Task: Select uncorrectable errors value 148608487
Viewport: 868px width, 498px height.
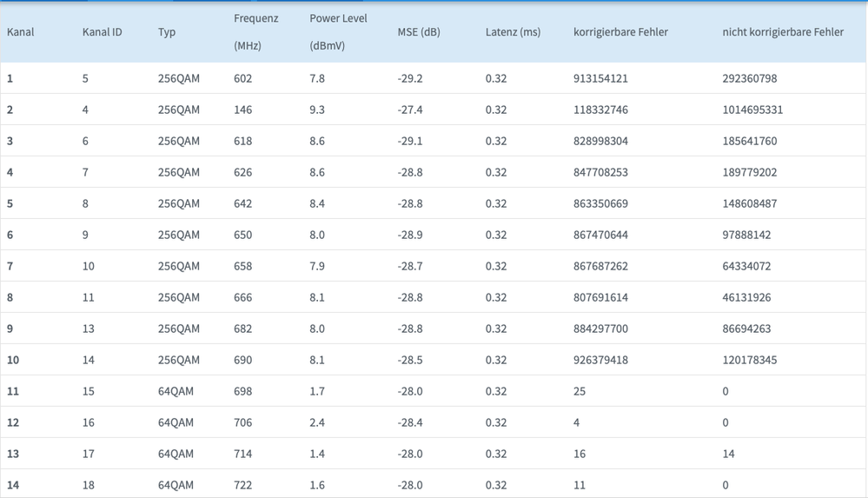Action: pos(750,204)
